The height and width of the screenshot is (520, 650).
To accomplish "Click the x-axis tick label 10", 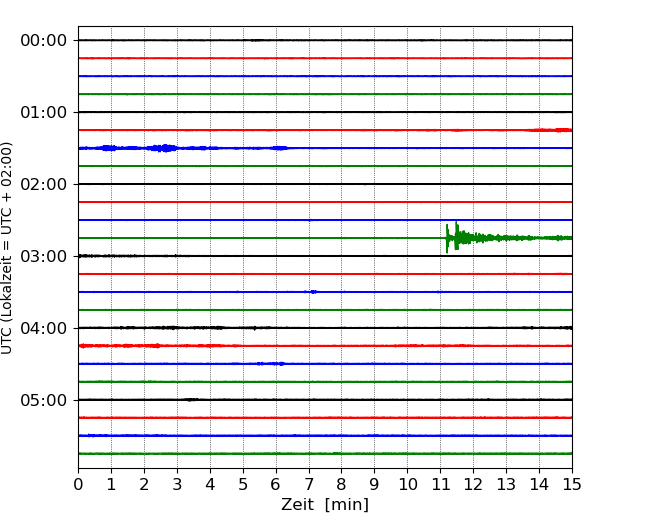I will click(407, 484).
